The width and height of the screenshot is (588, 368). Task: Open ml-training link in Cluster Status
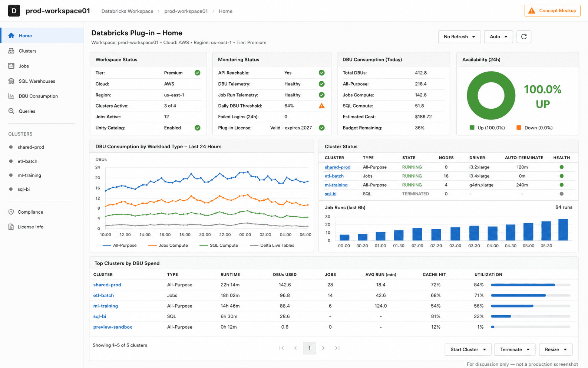tap(336, 185)
